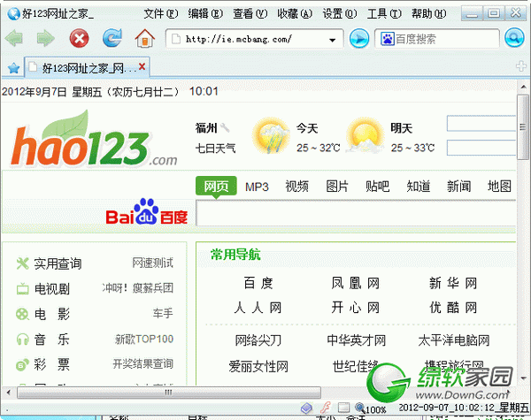Open the 编辑(E) menu
This screenshot has width=531, height=420.
[205, 14]
